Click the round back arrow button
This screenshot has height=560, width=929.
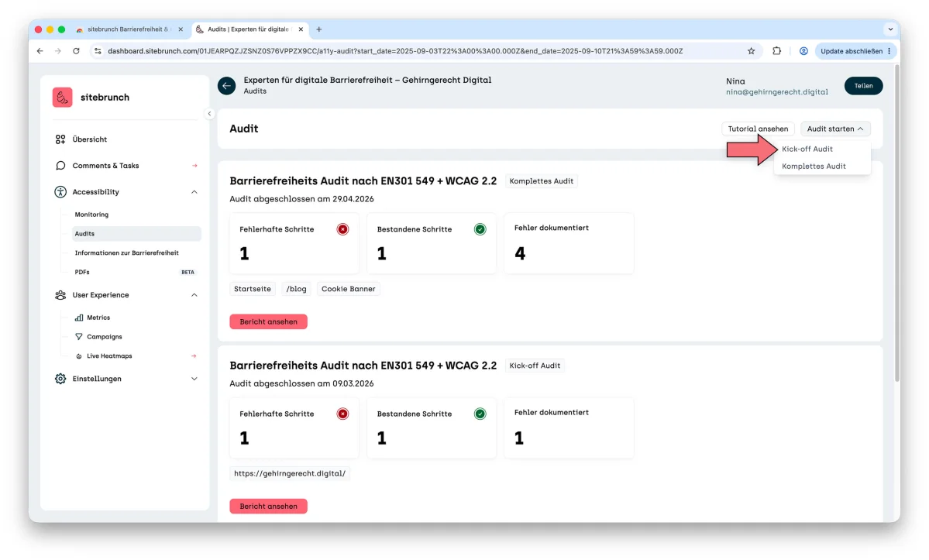(226, 86)
